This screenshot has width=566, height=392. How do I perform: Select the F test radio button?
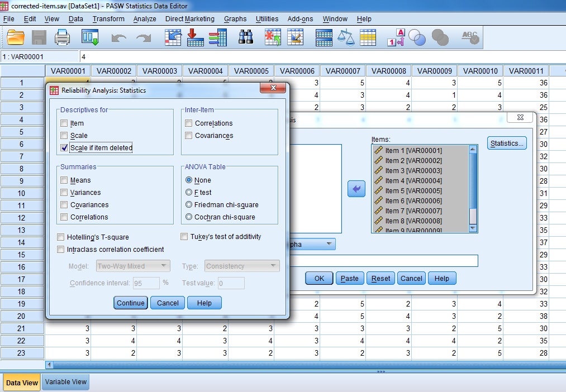(189, 193)
